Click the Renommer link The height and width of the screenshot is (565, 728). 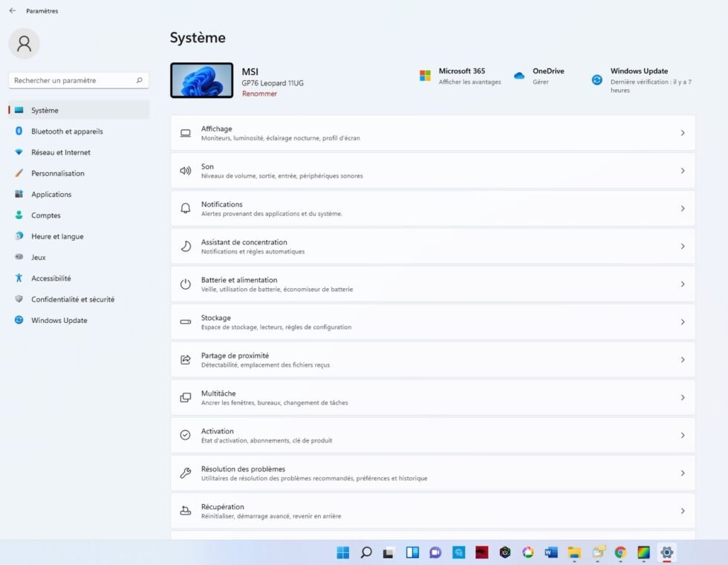pos(259,94)
